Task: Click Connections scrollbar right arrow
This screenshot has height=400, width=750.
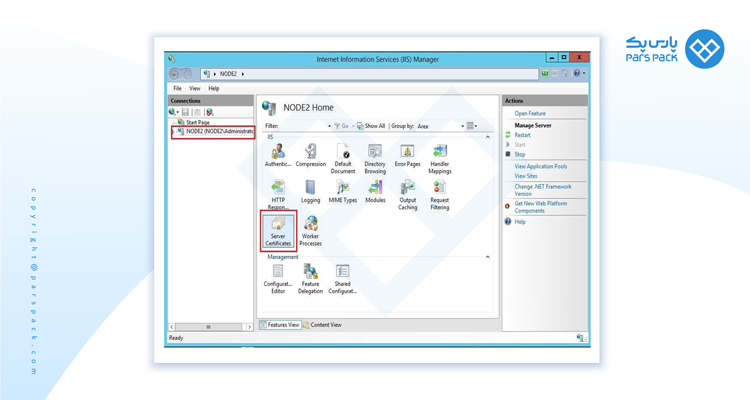Action: coord(249,327)
